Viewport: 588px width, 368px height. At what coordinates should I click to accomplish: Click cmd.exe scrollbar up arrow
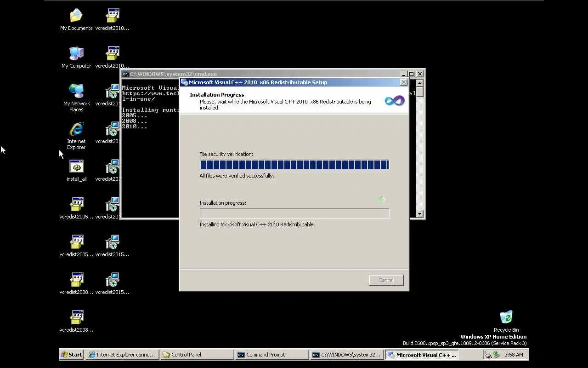[419, 83]
